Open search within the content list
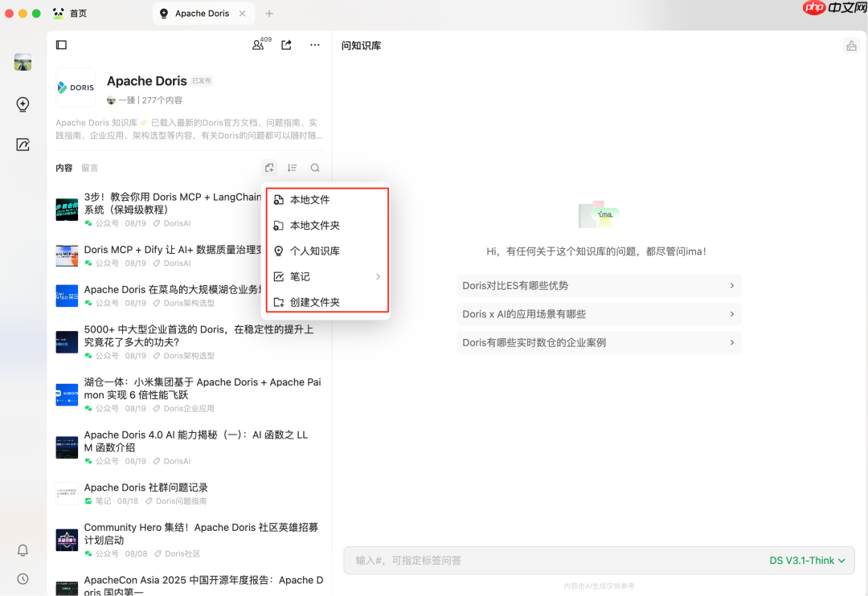The width and height of the screenshot is (868, 596). (x=314, y=168)
